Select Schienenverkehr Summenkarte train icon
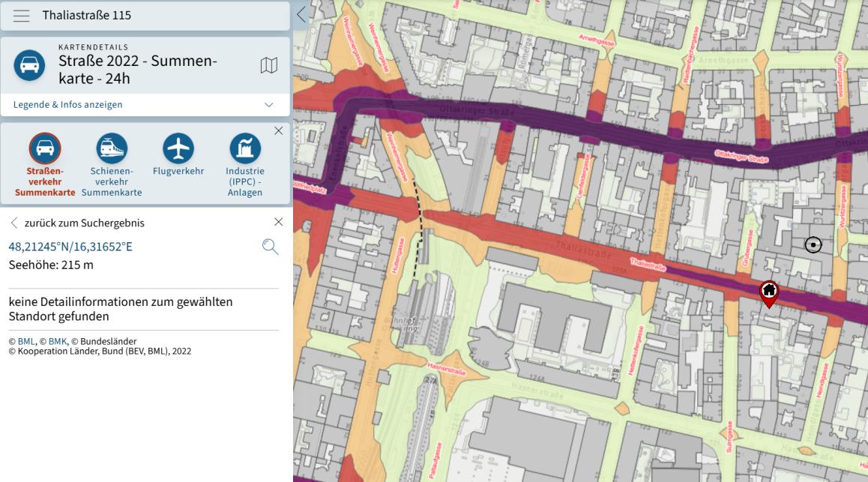This screenshot has width=868, height=482. pyautogui.click(x=112, y=148)
